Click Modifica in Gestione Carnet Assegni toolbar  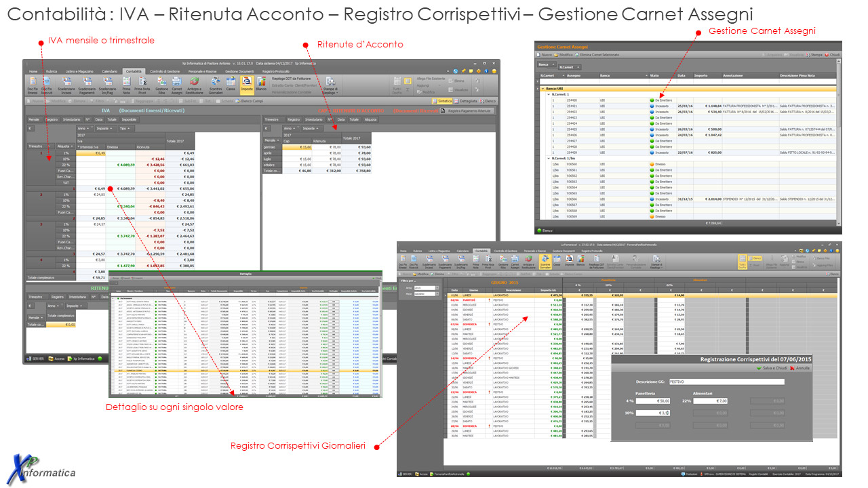click(564, 55)
